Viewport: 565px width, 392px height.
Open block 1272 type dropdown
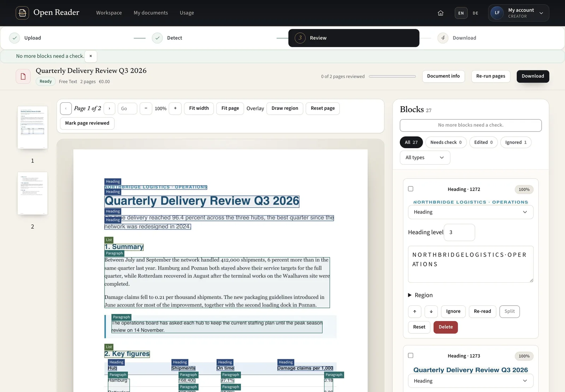[471, 212]
